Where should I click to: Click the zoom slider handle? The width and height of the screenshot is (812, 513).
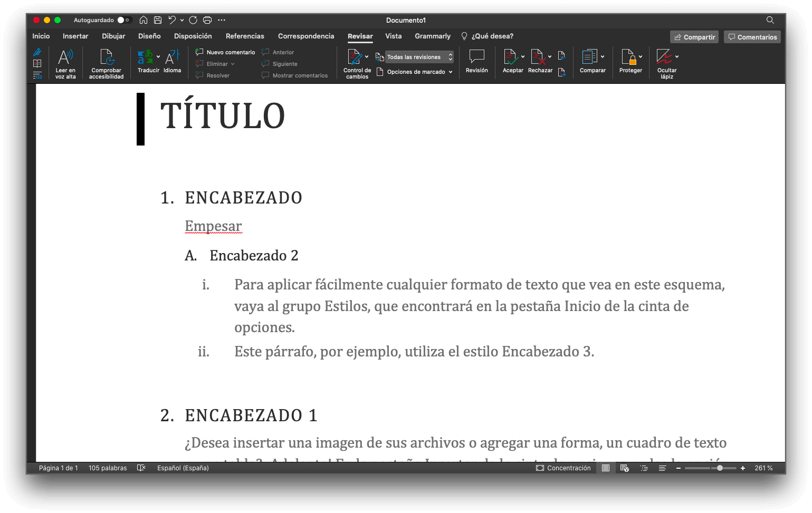pyautogui.click(x=720, y=468)
